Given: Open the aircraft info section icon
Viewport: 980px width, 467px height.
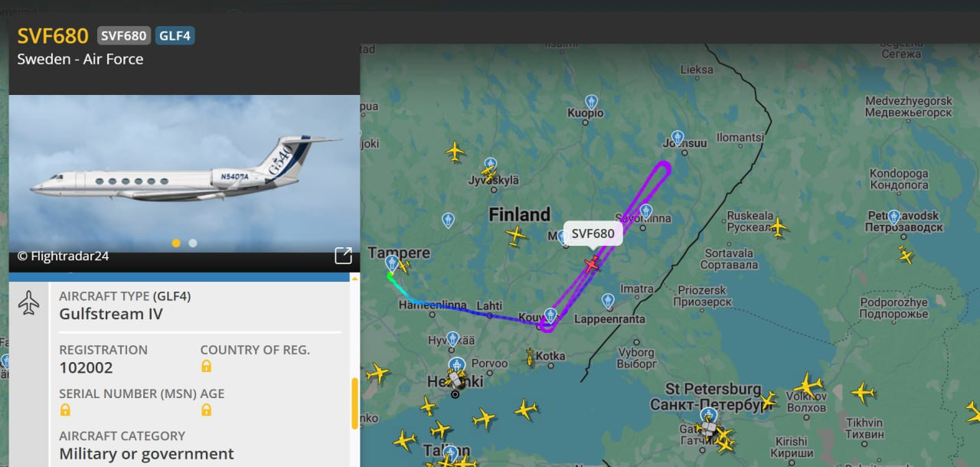Looking at the screenshot, I should pos(28,304).
